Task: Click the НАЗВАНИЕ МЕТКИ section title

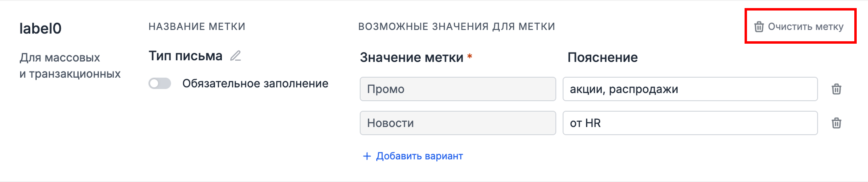Action: 197,27
